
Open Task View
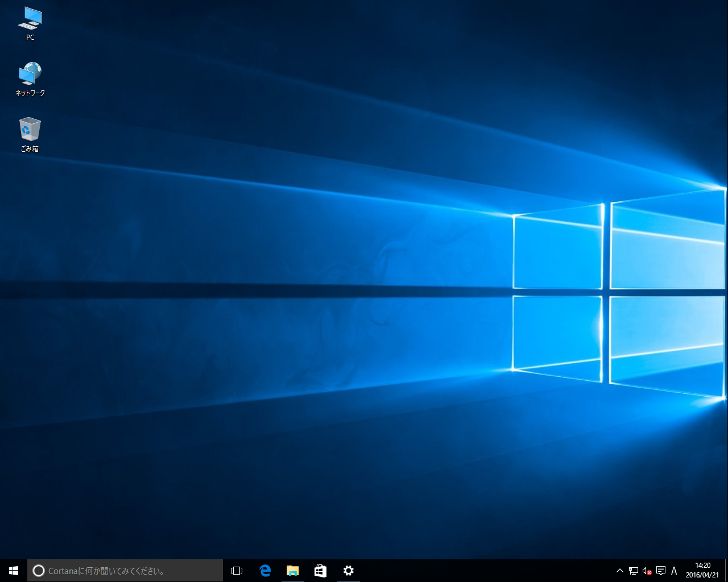click(236, 571)
